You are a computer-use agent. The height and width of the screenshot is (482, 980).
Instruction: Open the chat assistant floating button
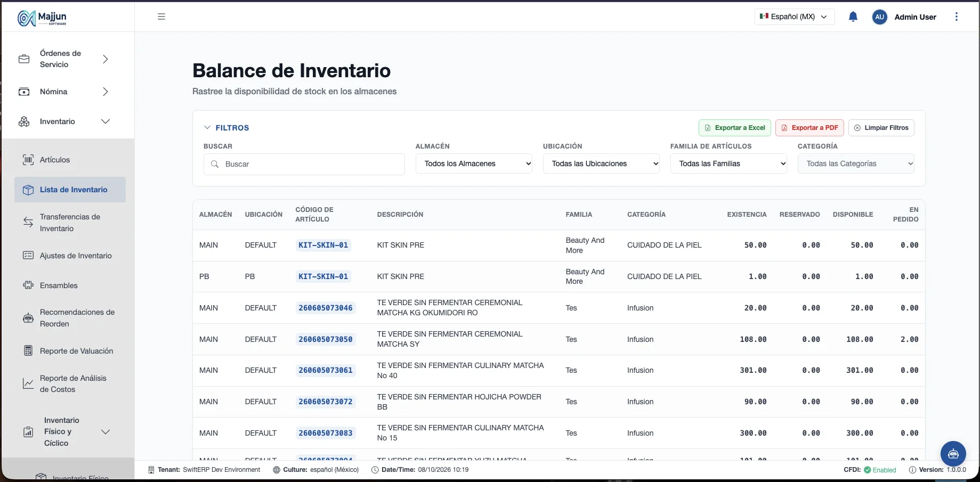click(x=953, y=454)
